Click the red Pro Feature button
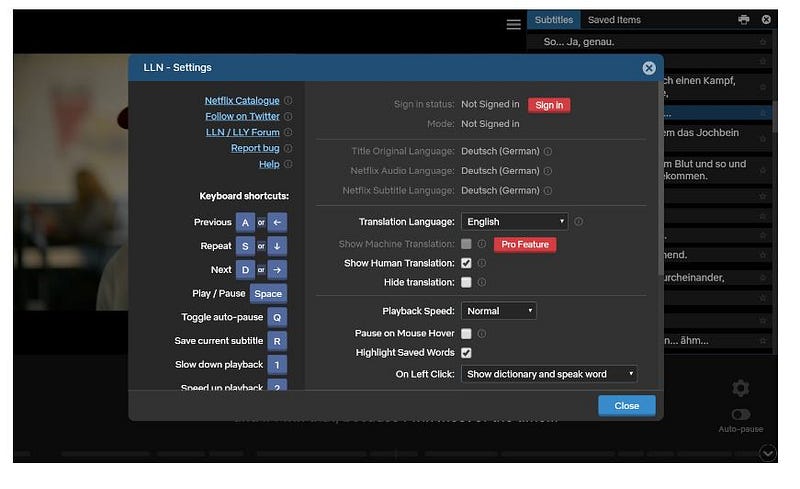This screenshot has width=800, height=489. pyautogui.click(x=525, y=244)
